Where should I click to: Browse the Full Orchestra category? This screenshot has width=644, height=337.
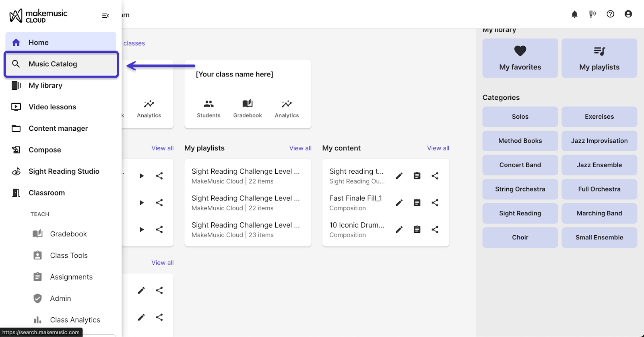click(x=599, y=189)
